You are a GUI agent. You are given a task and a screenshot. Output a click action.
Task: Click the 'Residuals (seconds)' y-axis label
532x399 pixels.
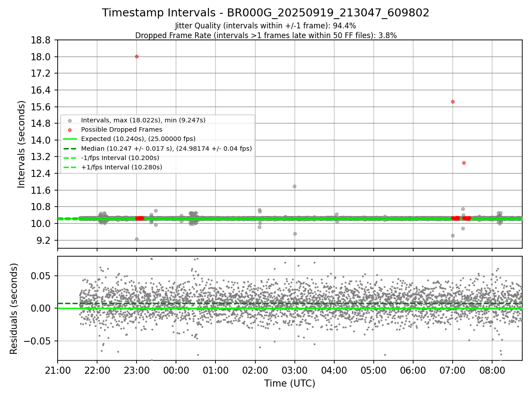[14, 309]
